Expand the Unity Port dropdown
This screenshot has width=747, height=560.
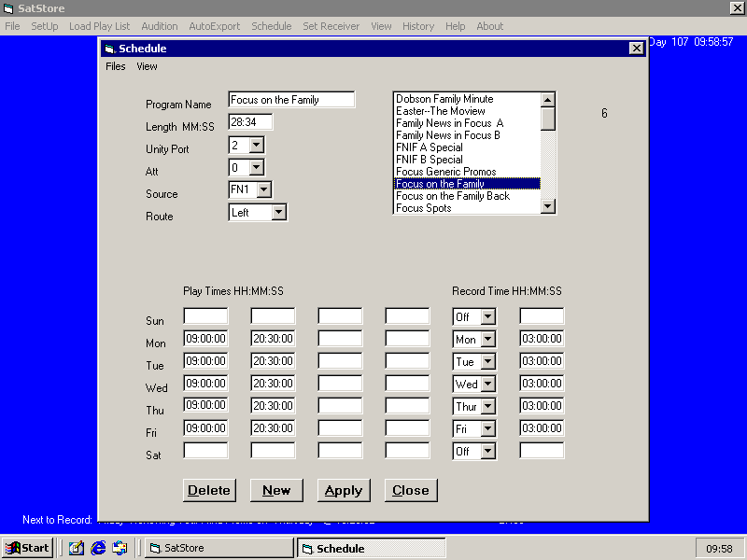(x=256, y=145)
